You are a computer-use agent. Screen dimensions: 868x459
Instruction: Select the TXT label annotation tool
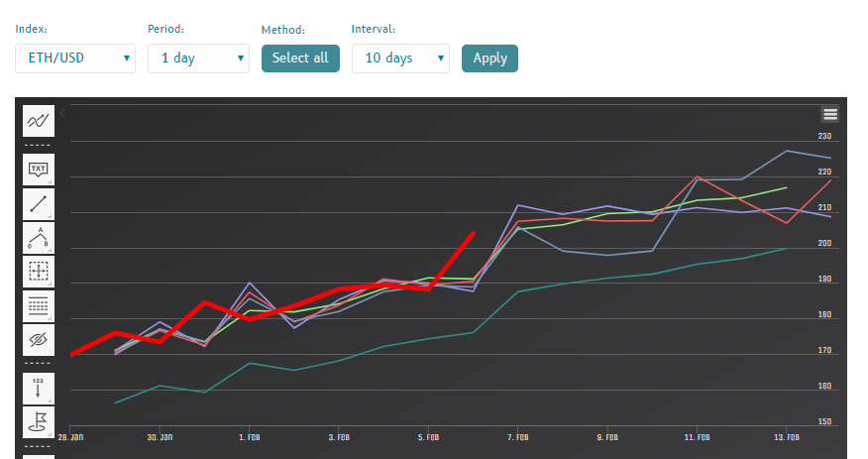point(39,170)
